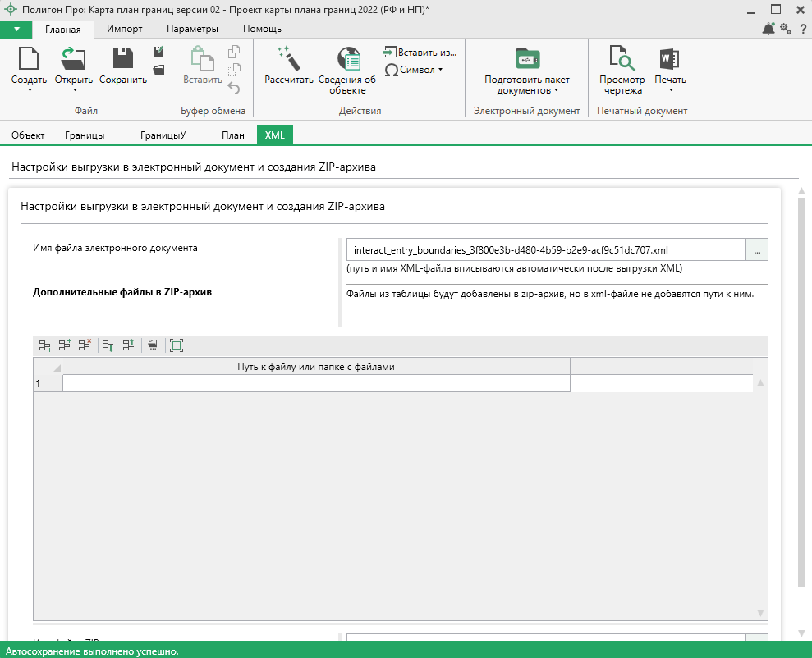Click the Вставить из... button
The height and width of the screenshot is (658, 812).
[x=420, y=53]
